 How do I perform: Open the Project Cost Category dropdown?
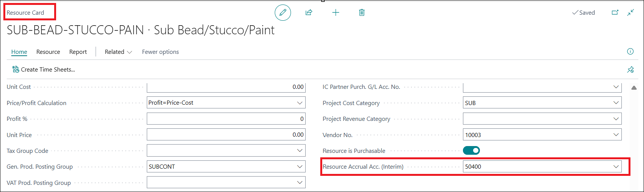pos(616,103)
